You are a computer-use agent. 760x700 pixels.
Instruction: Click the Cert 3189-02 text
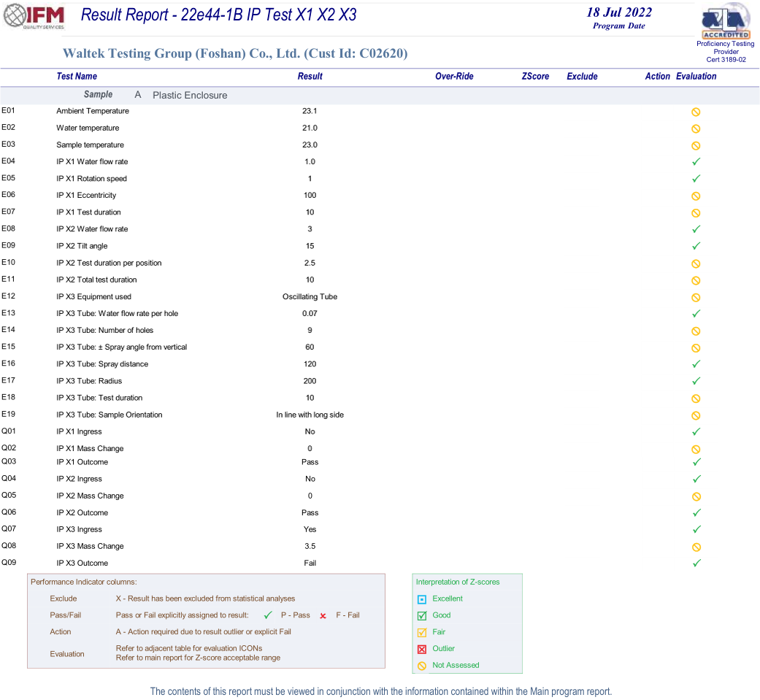click(x=726, y=60)
